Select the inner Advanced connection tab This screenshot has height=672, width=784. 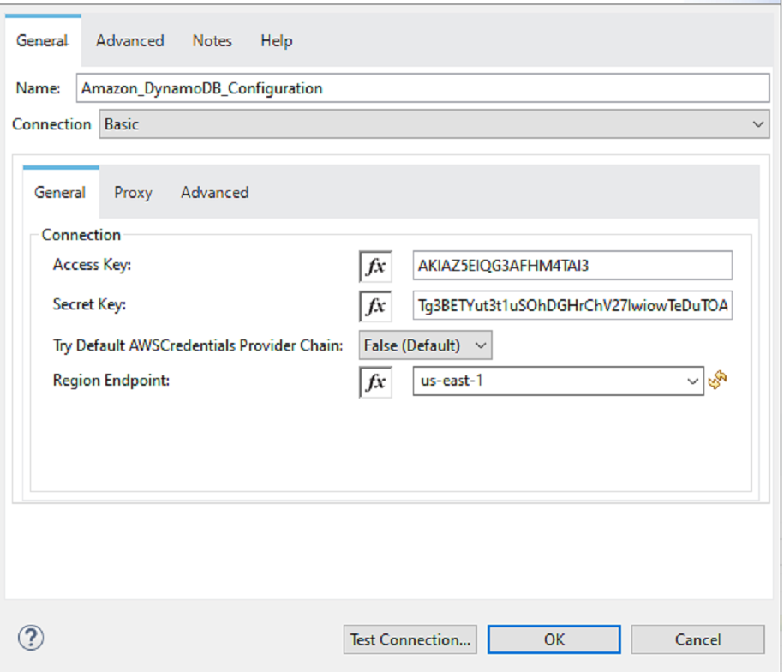point(214,193)
